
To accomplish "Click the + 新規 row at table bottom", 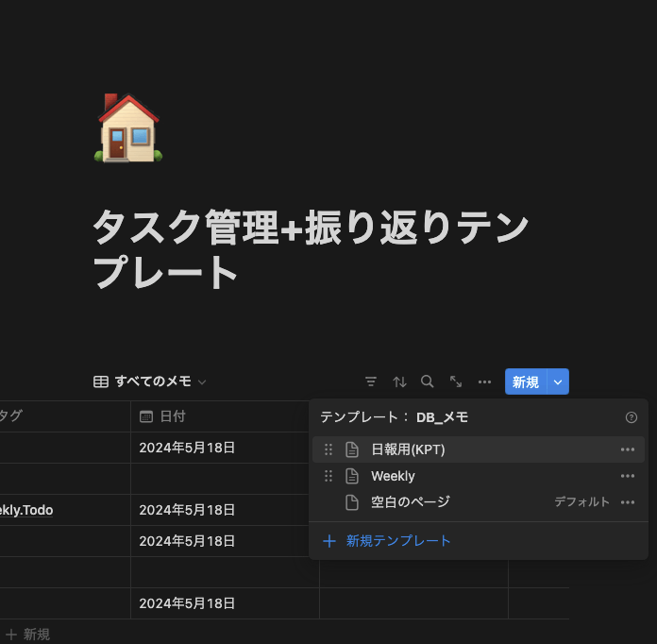I will 27,635.
